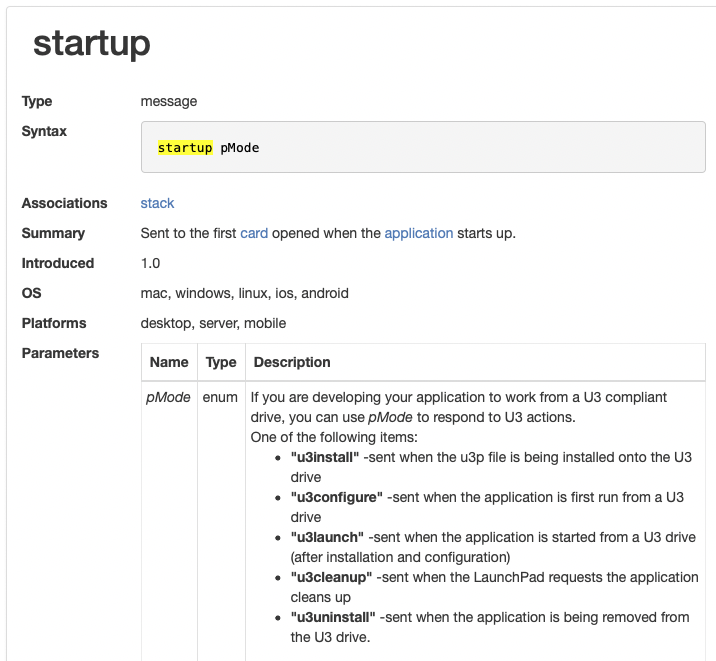Open the application link in Summary
Viewport: 716px width, 661px height.
418,233
